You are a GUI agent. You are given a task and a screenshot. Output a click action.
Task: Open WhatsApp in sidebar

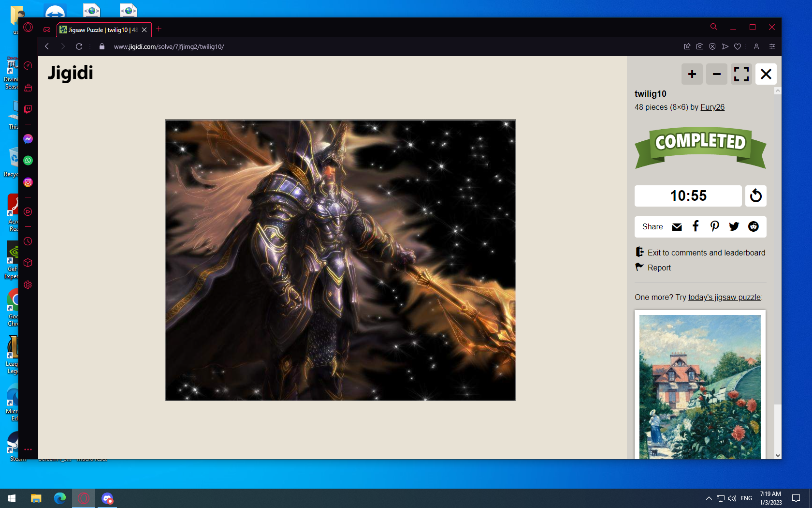[28, 161]
